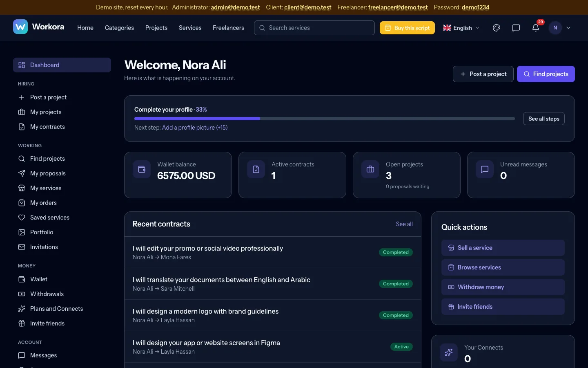Click See all in Recent contracts

click(x=404, y=224)
